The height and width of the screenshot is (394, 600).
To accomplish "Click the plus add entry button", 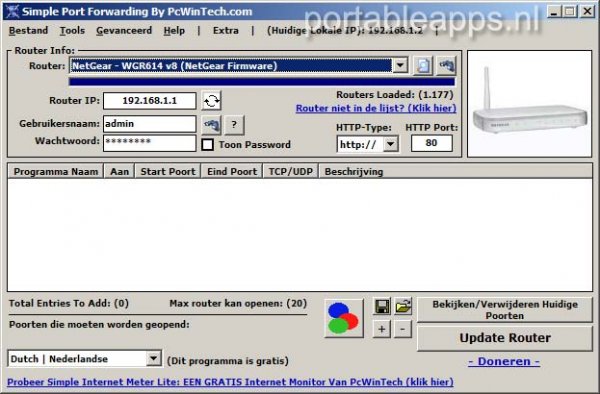I will tap(382, 329).
